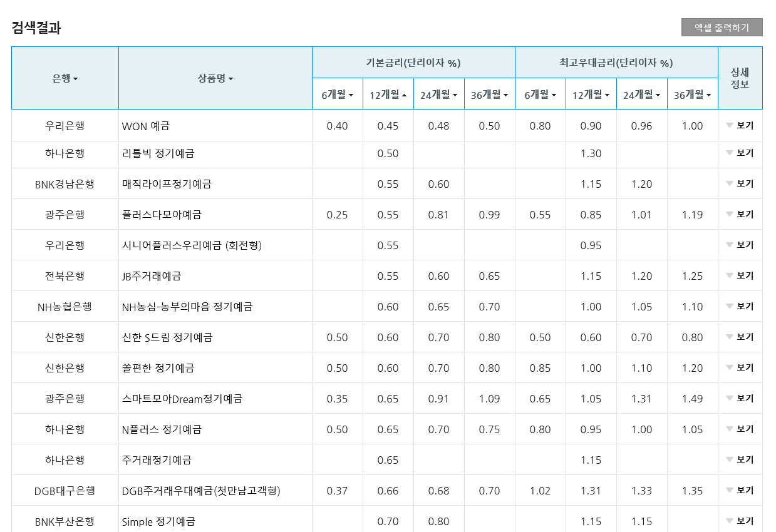Sort 최고우대금리 by 12개월 column
This screenshot has width=776, height=532.
[591, 95]
